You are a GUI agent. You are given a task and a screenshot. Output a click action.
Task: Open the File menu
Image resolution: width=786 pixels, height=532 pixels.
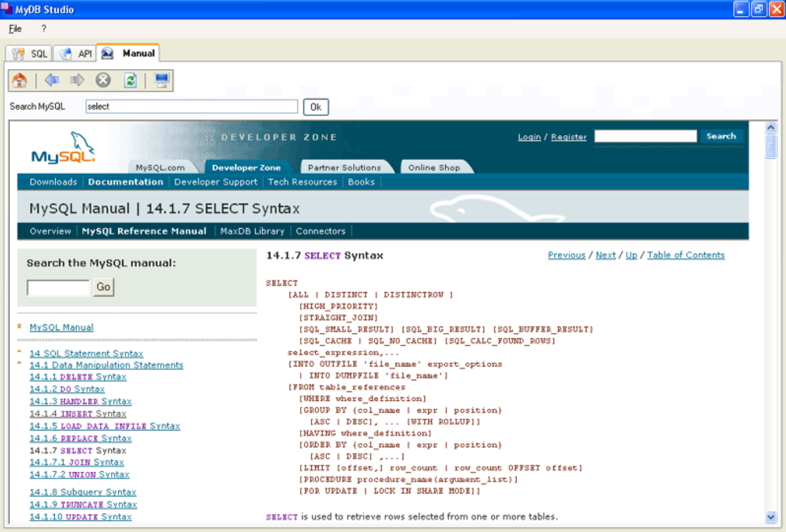click(15, 29)
